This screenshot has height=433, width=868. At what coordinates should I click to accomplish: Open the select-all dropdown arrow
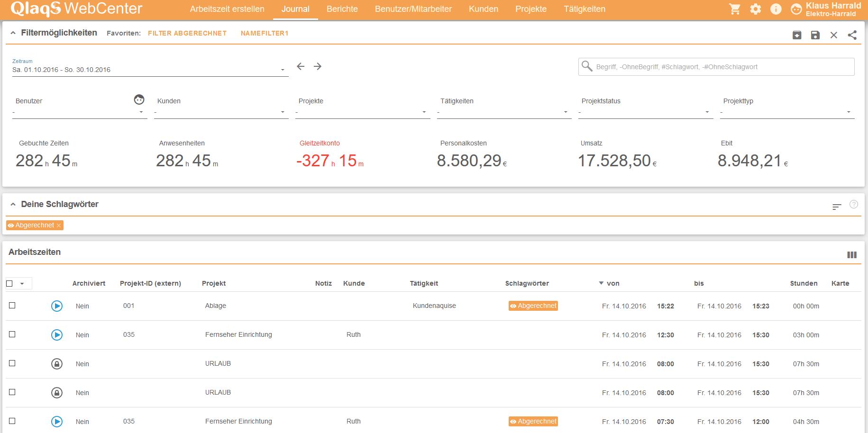[22, 284]
